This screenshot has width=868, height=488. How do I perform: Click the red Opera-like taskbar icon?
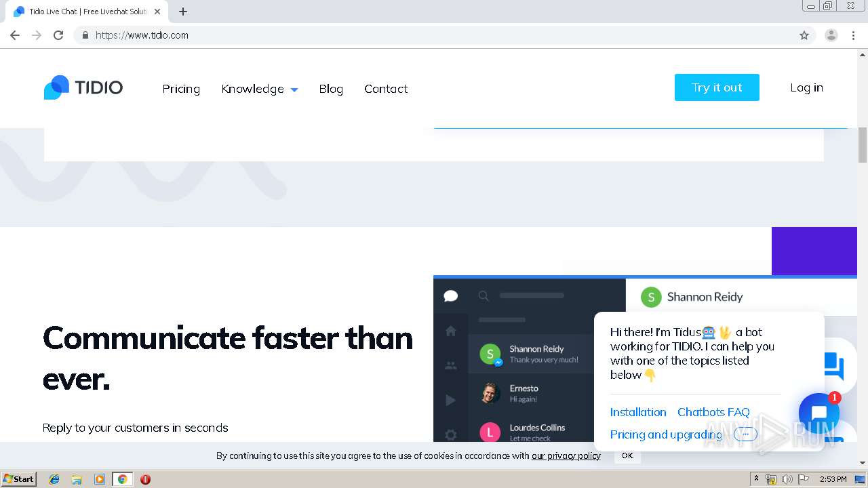(145, 479)
